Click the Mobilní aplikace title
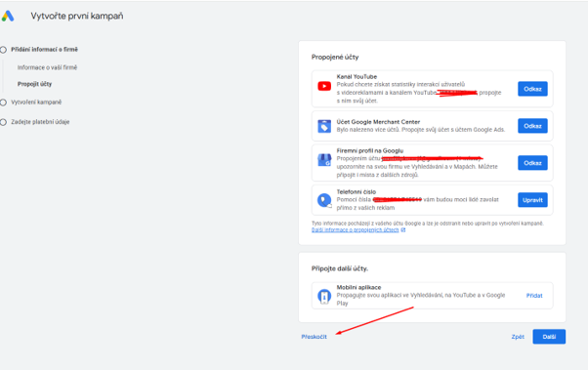Image resolution: width=588 pixels, height=370 pixels. point(358,287)
